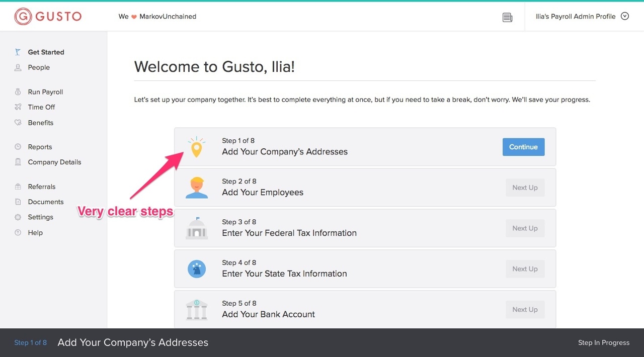Select Enter Your State Tax Information title
Image resolution: width=644 pixels, height=357 pixels.
284,274
